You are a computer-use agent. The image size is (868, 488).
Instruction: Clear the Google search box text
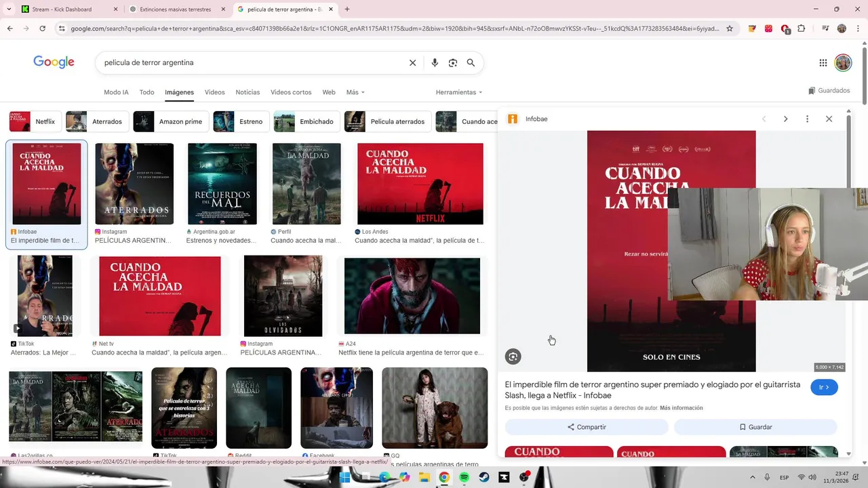tap(412, 62)
